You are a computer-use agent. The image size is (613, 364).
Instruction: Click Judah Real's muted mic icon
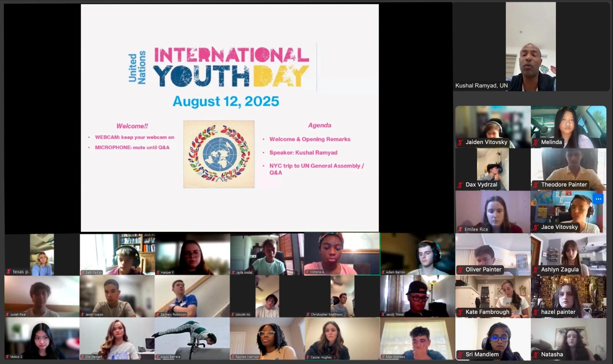(x=7, y=314)
